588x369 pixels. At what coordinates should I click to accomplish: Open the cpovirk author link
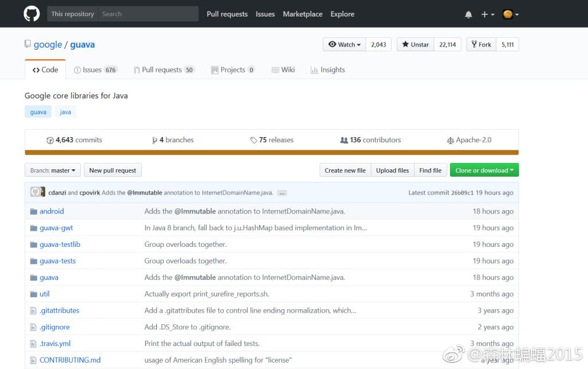tap(90, 193)
